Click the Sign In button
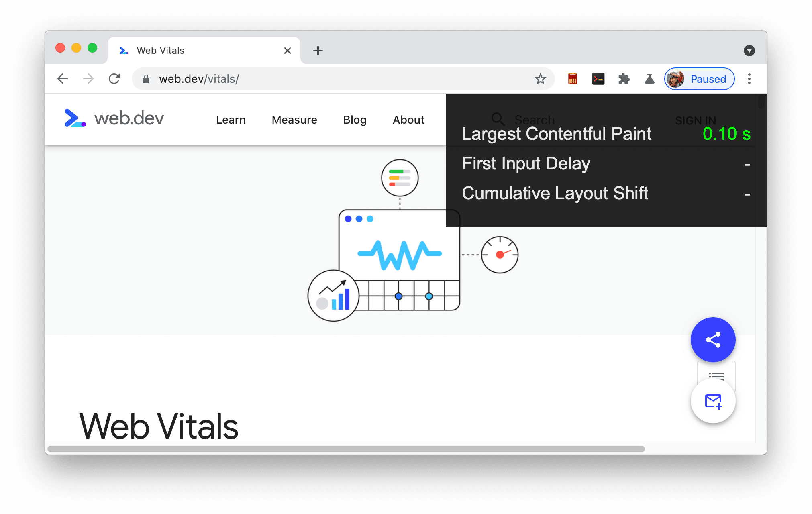Viewport: 812px width, 514px height. (x=696, y=119)
